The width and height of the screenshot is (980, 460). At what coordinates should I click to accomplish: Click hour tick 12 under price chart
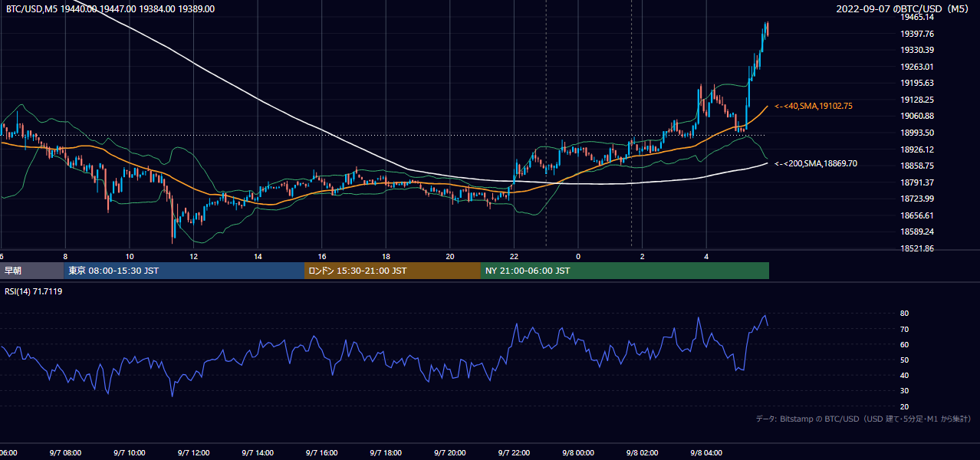[193, 256]
